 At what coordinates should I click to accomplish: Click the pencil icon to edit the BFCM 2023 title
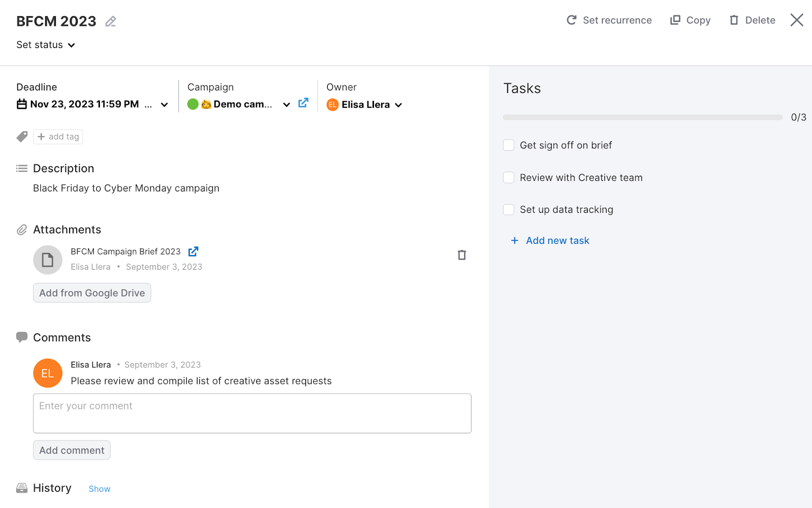click(111, 21)
